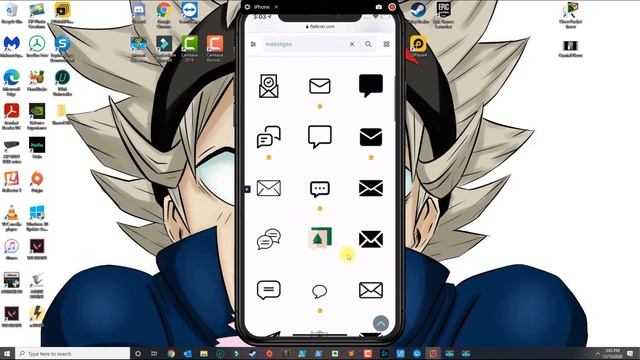Open the Microsoft Edge desktop shortcut
Image resolution: width=640 pixels, height=360 pixels.
pos(11,82)
